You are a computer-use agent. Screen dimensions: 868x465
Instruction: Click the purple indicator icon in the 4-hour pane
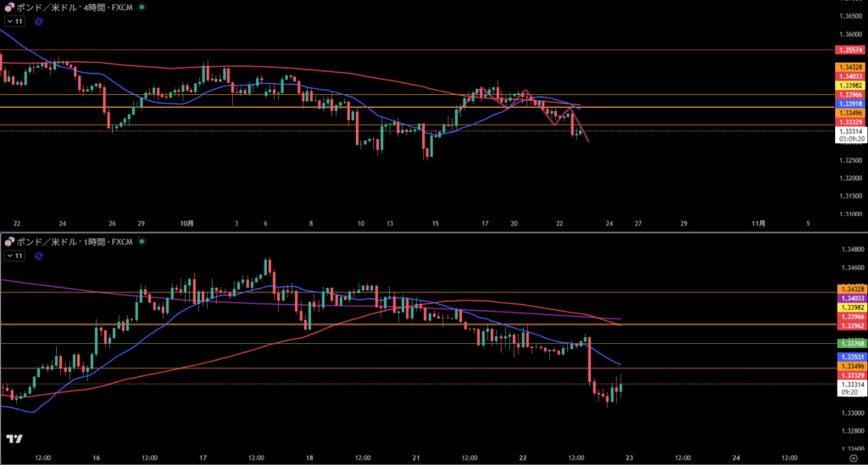coord(38,20)
